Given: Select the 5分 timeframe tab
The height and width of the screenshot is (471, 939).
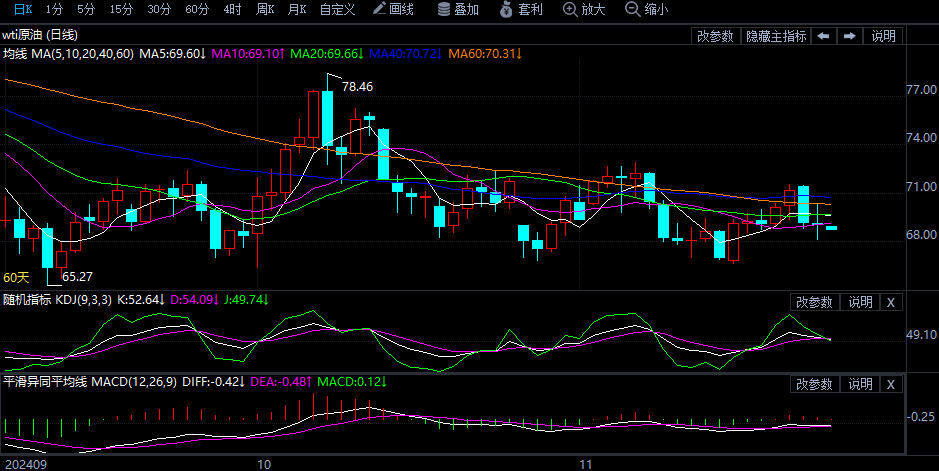Looking at the screenshot, I should [x=87, y=10].
